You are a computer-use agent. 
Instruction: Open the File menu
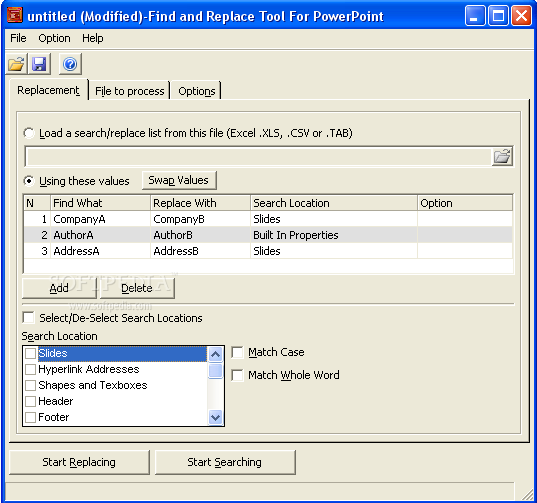click(18, 38)
